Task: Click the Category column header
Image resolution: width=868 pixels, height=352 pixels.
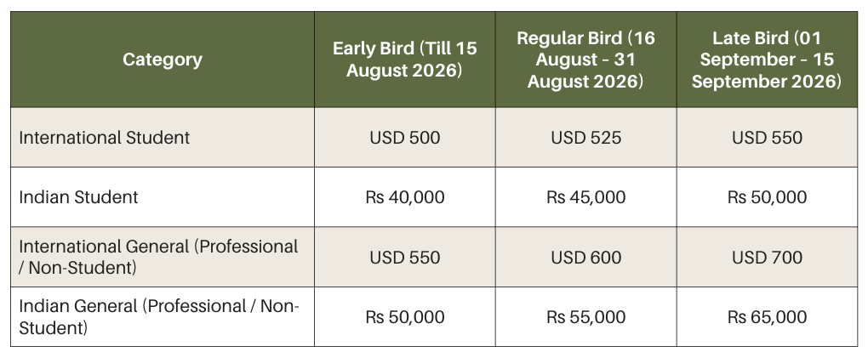Action: (163, 60)
